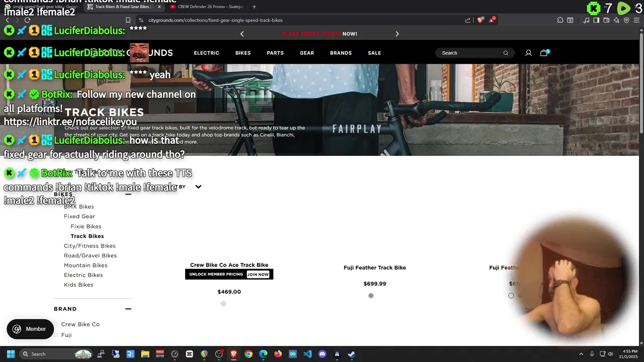The image size is (644, 362).
Task: Click the JOIN NOW button
Action: [x=258, y=274]
